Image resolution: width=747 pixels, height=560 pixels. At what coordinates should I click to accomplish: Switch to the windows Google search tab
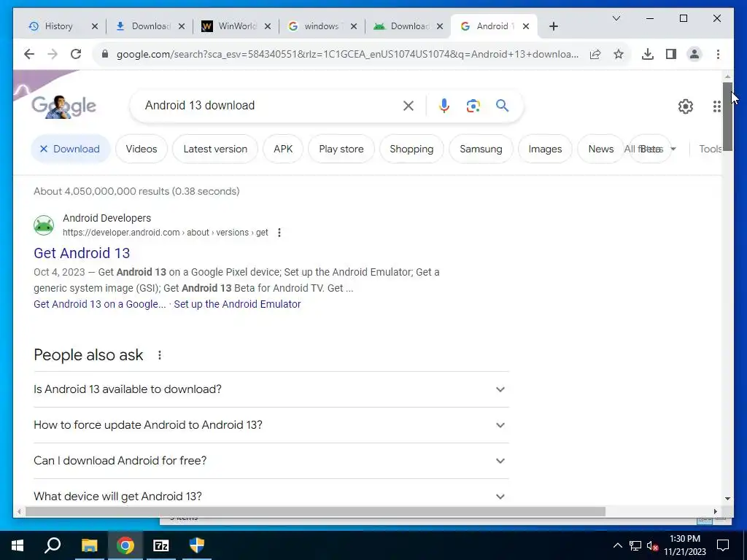[x=322, y=27]
